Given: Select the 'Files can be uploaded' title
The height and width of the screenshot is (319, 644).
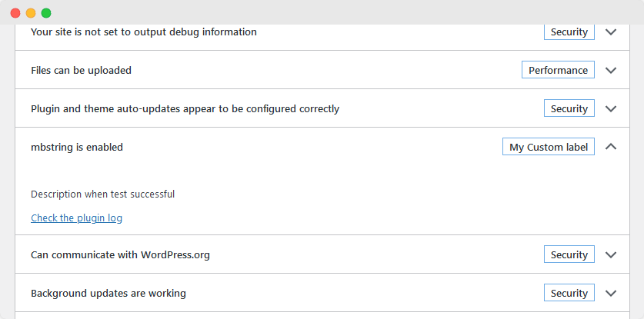Looking at the screenshot, I should coord(81,71).
